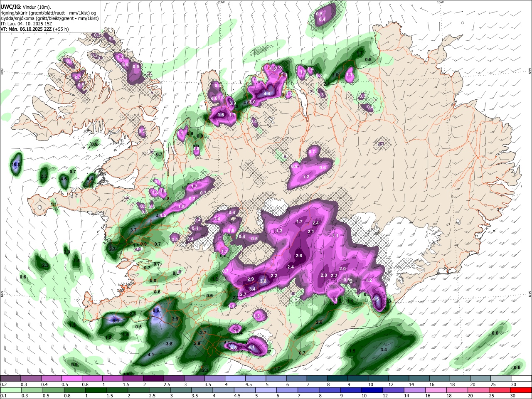Choose the bright red 30 swatch in lower legend row

(521, 390)
